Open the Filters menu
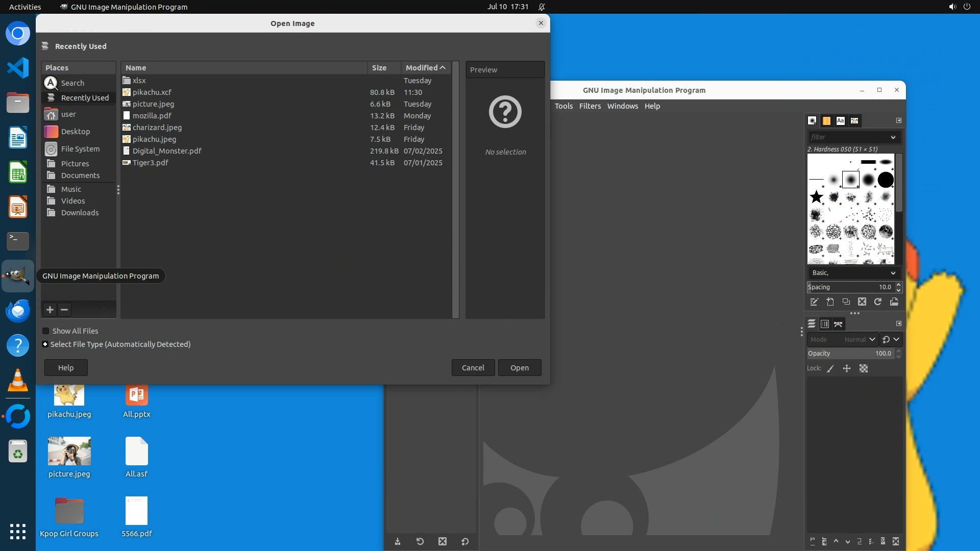 (590, 106)
